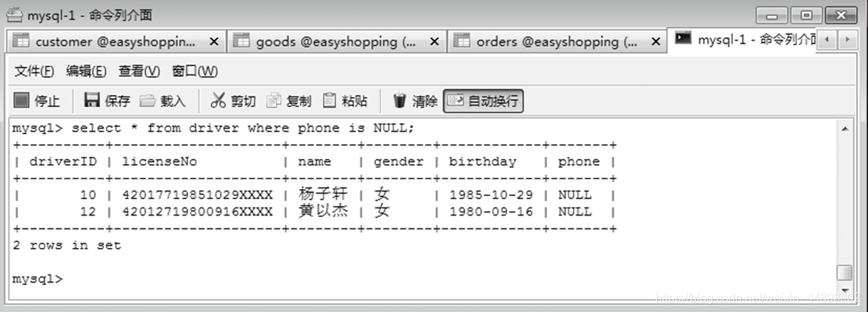This screenshot has height=312, width=868.
Task: Click the Cut (剪切) scissors icon
Action: (218, 101)
